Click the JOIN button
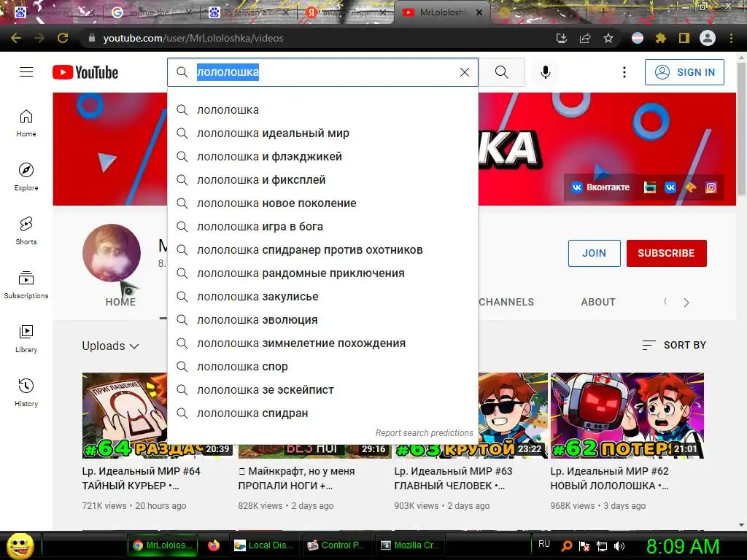Screen dimensions: 747x560 coord(594,253)
